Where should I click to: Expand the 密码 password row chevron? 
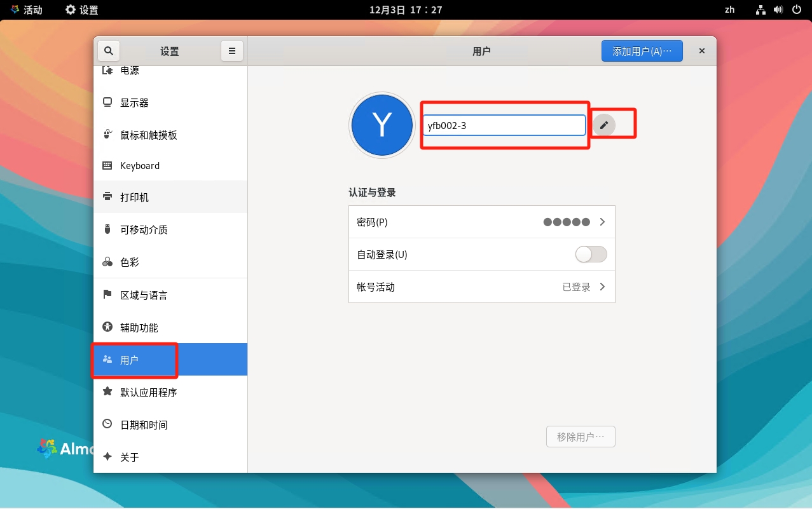[602, 222]
